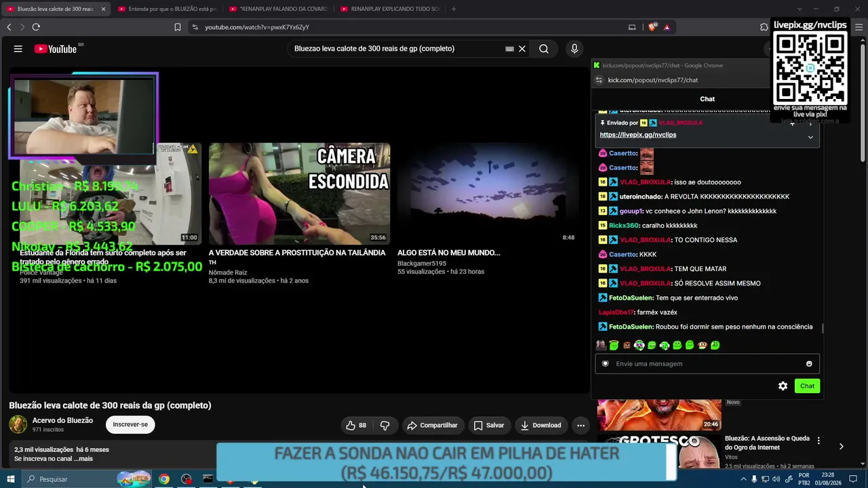This screenshot has width=868, height=488.
Task: Save the video with 'Salvar'
Action: point(488,426)
